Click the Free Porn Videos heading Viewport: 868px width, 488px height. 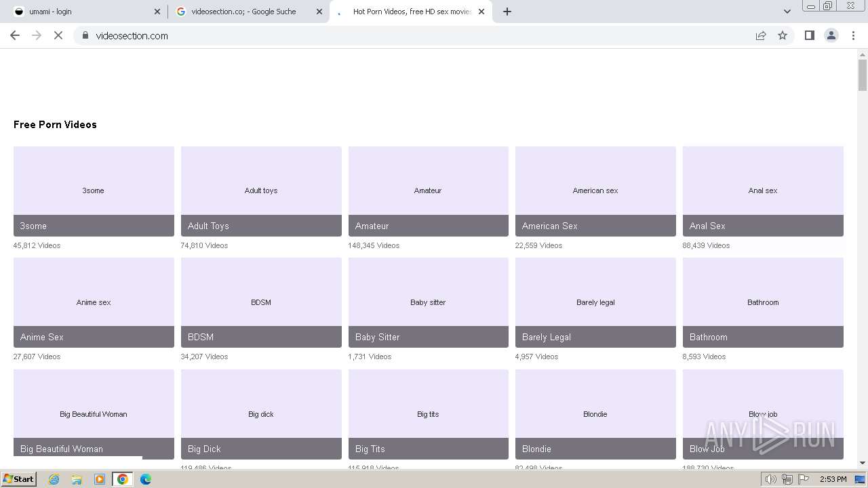click(x=55, y=125)
